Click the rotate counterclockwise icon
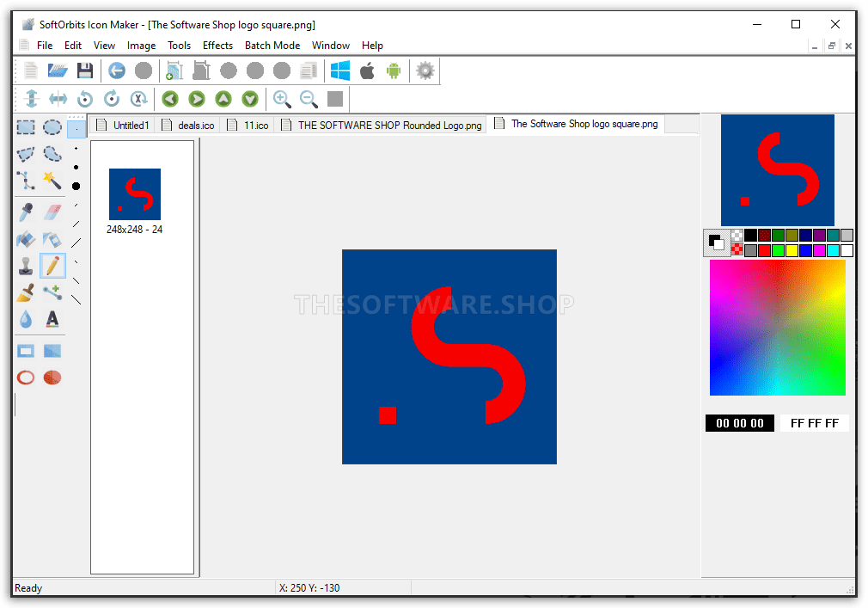This screenshot has width=868, height=608. tap(85, 99)
